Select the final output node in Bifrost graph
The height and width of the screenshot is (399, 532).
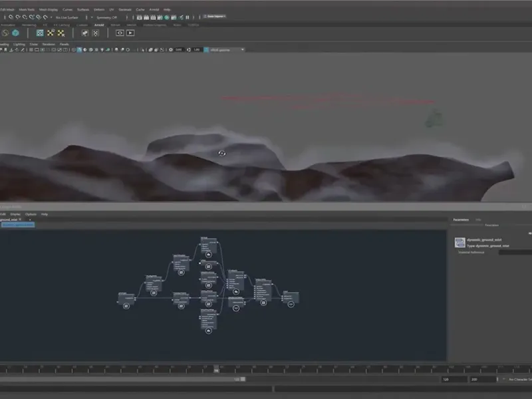(291, 298)
